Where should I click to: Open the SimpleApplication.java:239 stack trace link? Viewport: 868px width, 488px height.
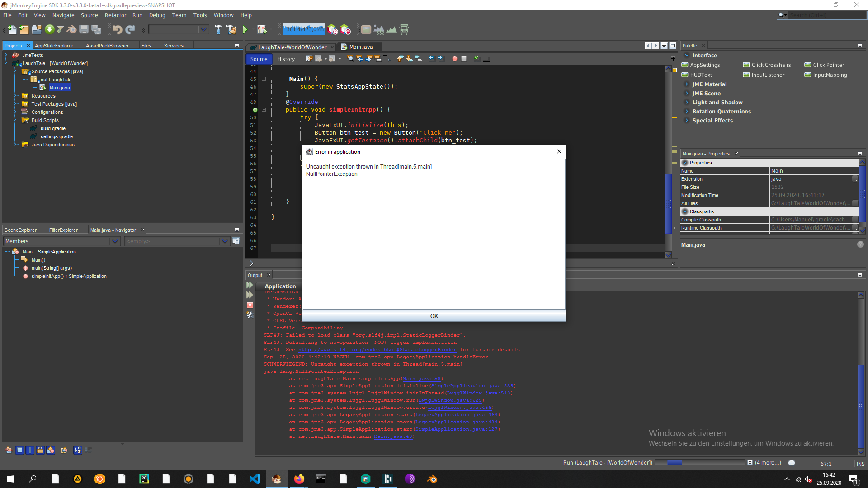[472, 386]
